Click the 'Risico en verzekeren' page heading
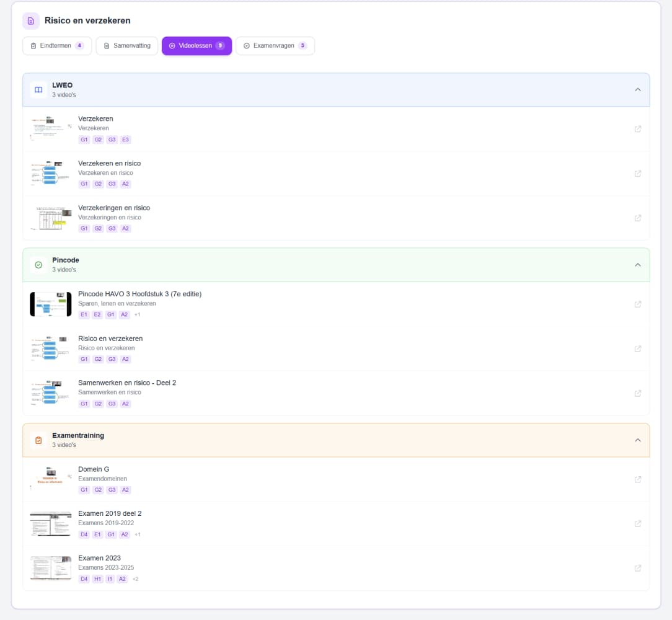 pos(87,20)
